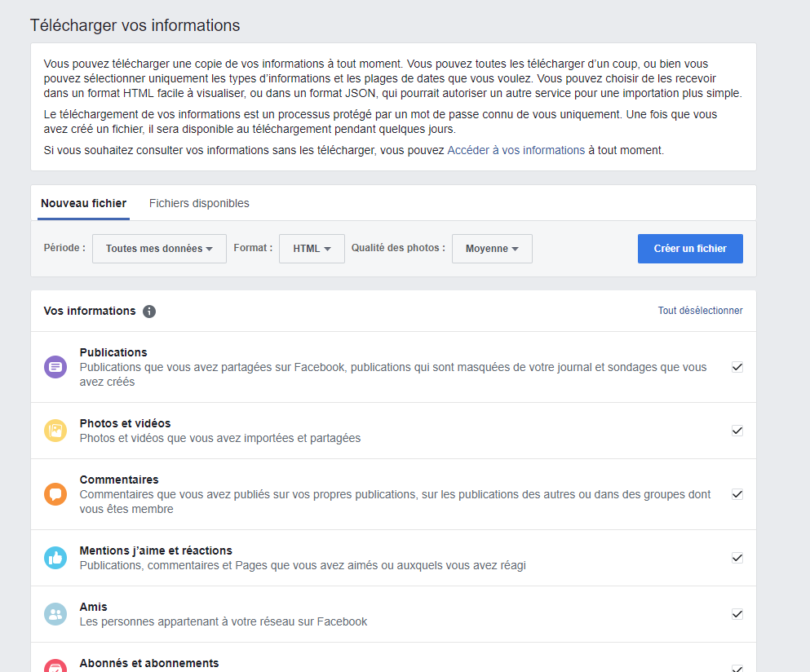Disable the Amis checkbox
Screen dimensions: 810x672
click(x=737, y=614)
